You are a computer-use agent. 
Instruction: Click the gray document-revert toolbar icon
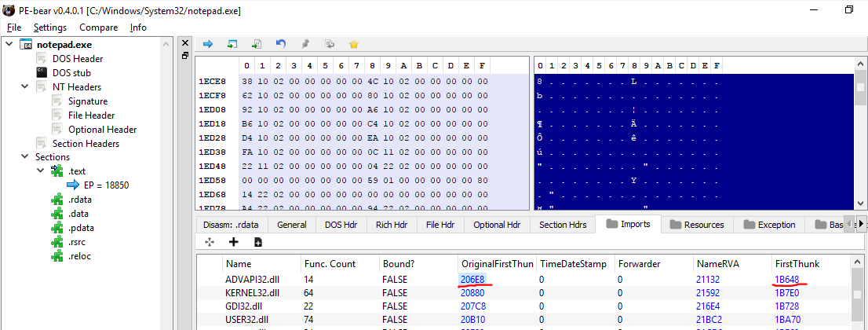pyautogui.click(x=330, y=44)
